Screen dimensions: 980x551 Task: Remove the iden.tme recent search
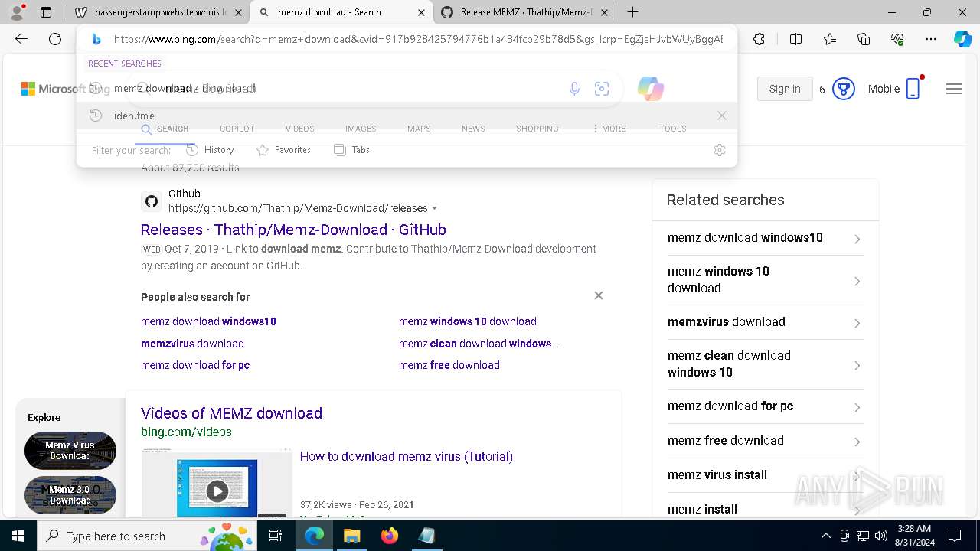click(x=721, y=116)
